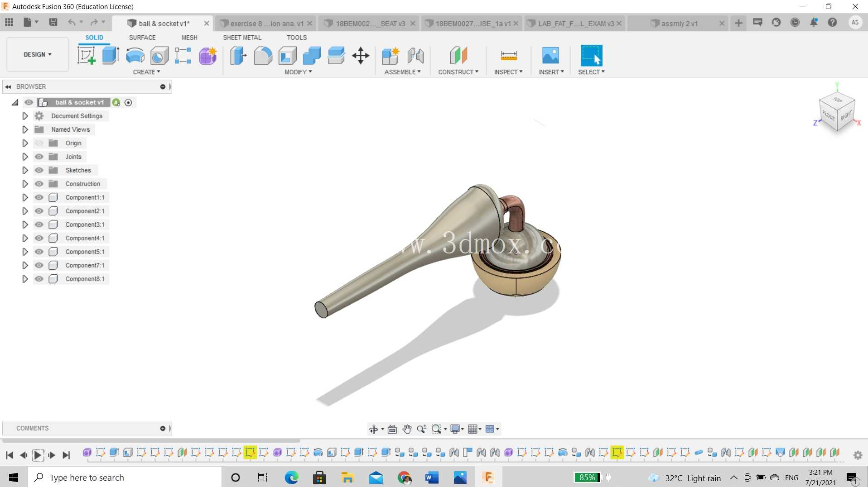Screen dimensions: 868x487
Task: Play the timeline
Action: click(x=38, y=455)
